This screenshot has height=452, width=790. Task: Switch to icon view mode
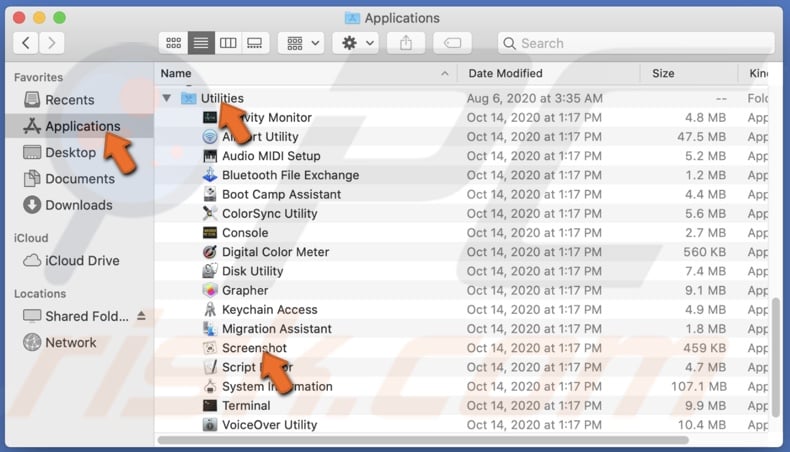[x=174, y=43]
